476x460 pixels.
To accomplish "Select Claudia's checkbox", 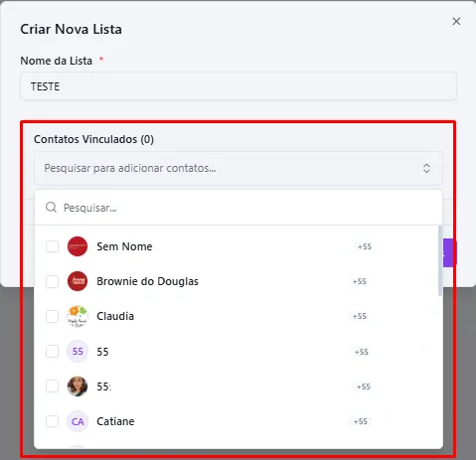I will [x=52, y=316].
